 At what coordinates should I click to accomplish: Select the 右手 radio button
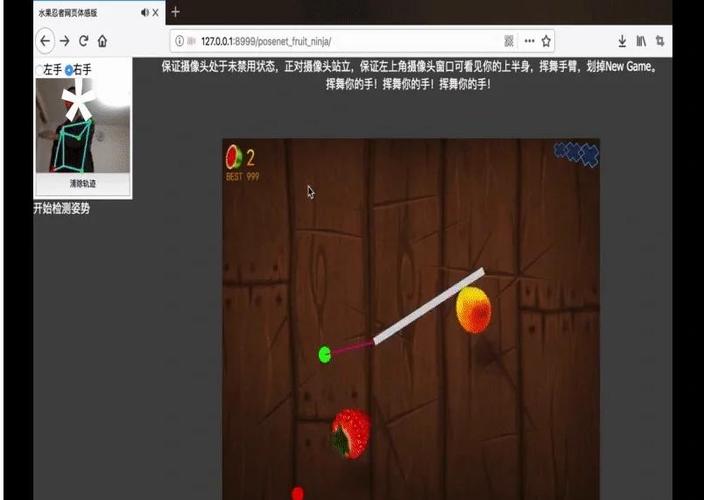point(69,70)
